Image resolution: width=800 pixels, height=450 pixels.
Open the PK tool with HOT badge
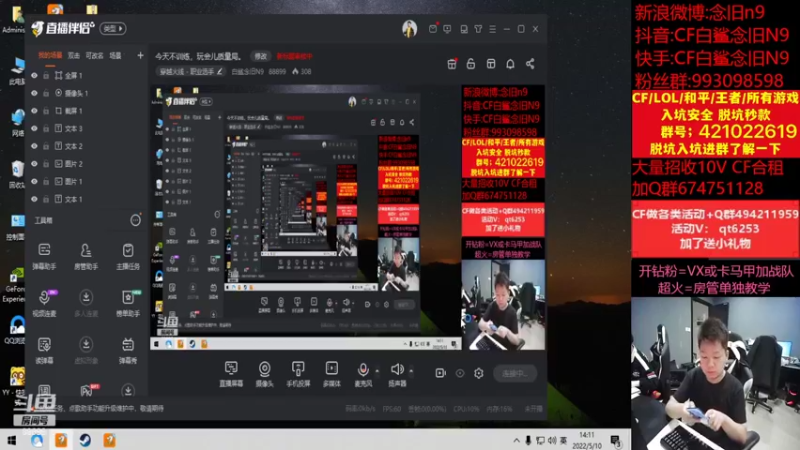pos(87,390)
